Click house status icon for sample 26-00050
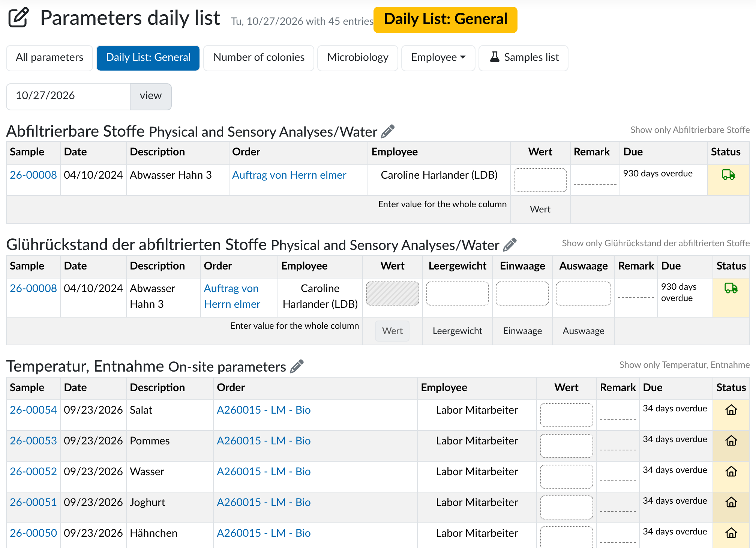 click(731, 533)
